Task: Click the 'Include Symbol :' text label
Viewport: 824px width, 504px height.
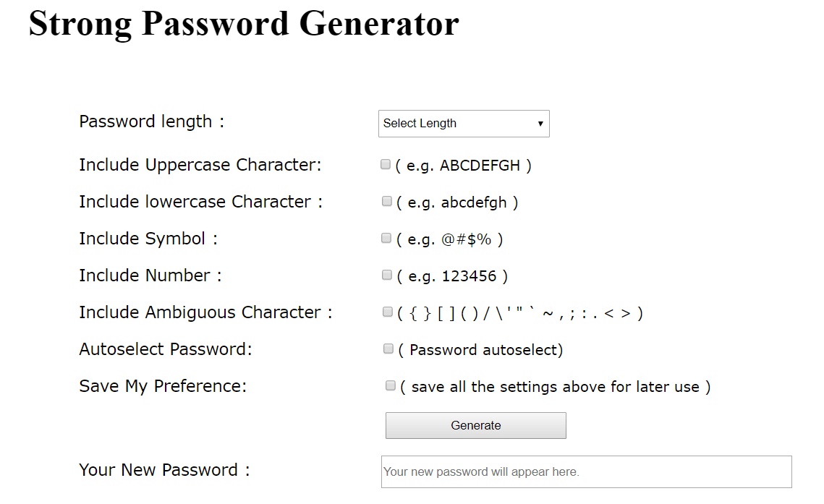Action: (x=148, y=239)
